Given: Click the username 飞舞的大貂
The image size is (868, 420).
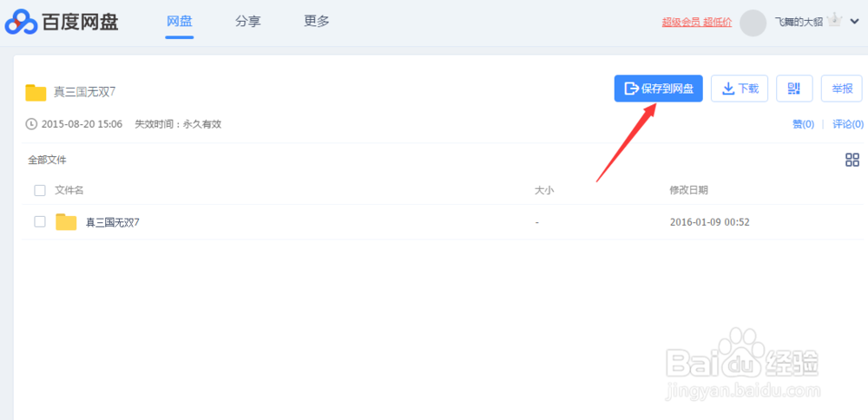Looking at the screenshot, I should pos(799,23).
